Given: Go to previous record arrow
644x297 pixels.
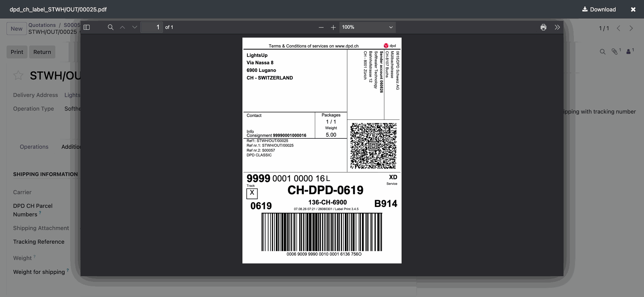Looking at the screenshot, I should pyautogui.click(x=619, y=28).
